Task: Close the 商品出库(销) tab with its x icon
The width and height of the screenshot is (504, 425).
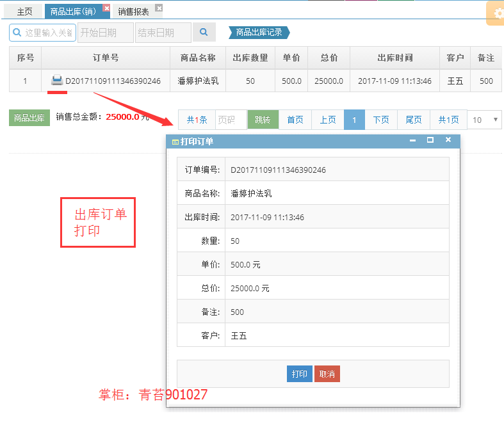Action: coord(107,8)
